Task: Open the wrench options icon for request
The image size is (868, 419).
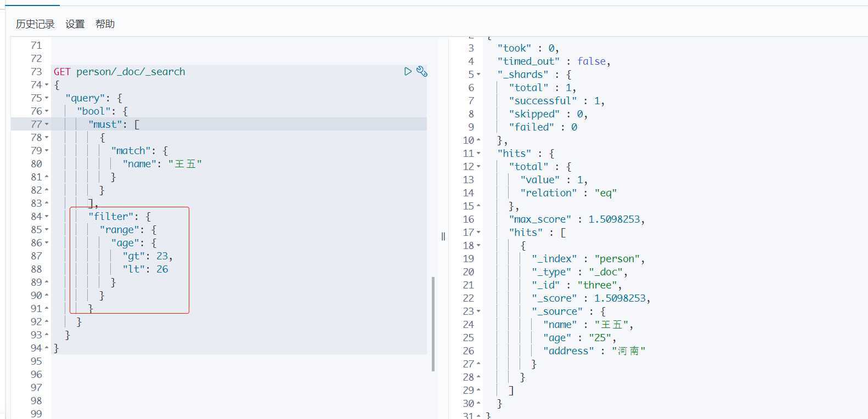Action: (422, 71)
